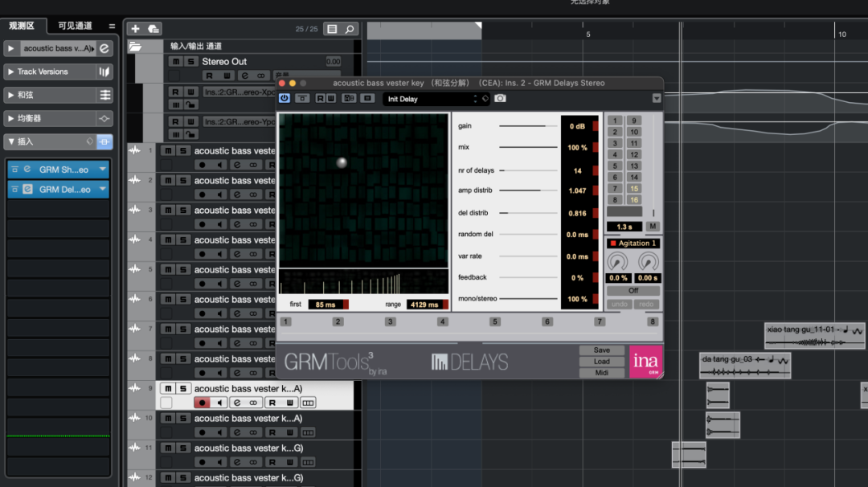Open the Agitation 1 selector

pyautogui.click(x=633, y=243)
